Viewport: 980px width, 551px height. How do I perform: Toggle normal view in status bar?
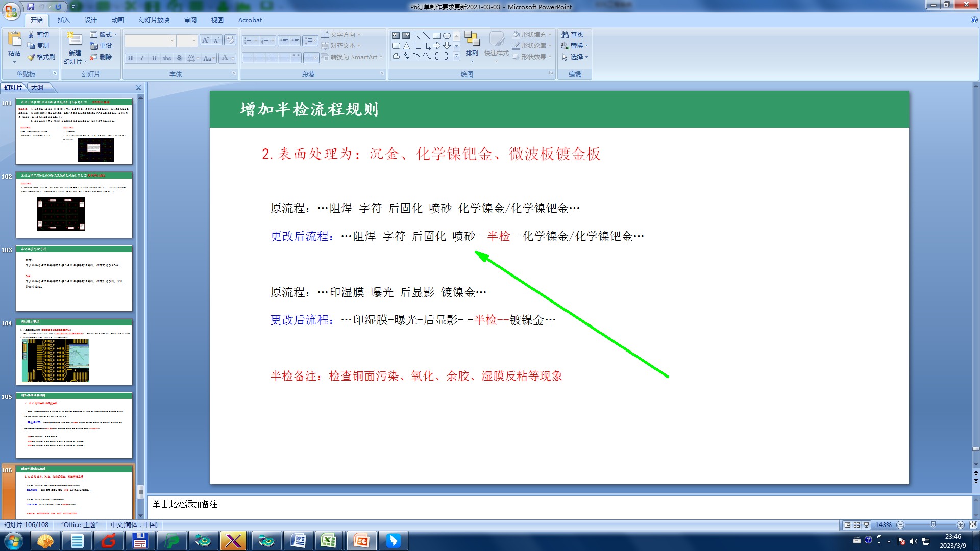click(848, 525)
